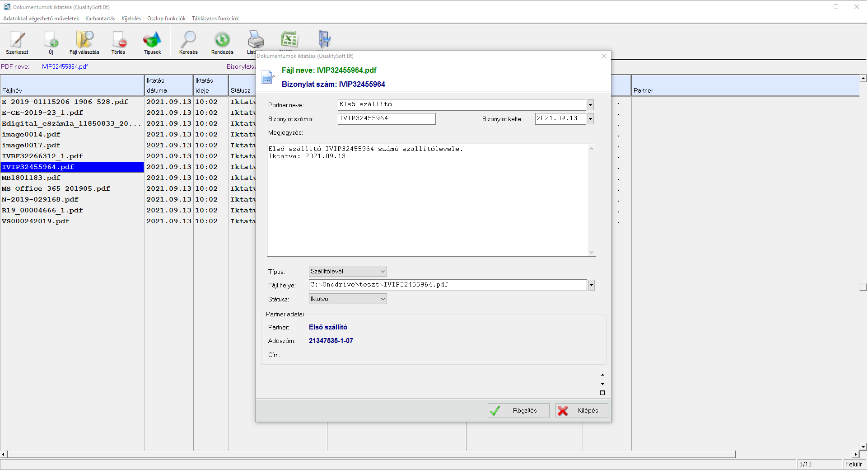The height and width of the screenshot is (470, 868).
Task: Open Fájl választás file picker icon
Action: [84, 40]
